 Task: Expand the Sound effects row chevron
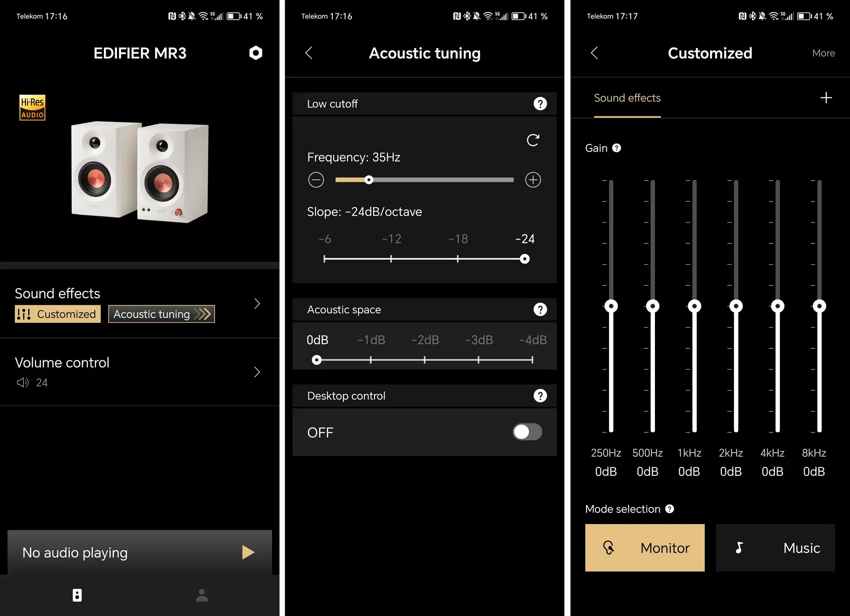(257, 303)
